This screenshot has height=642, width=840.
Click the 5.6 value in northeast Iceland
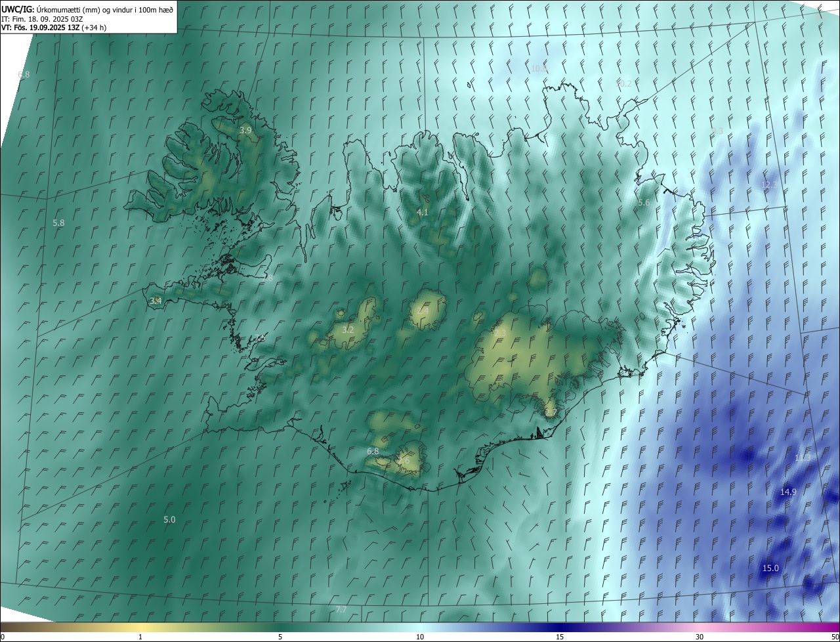point(644,203)
